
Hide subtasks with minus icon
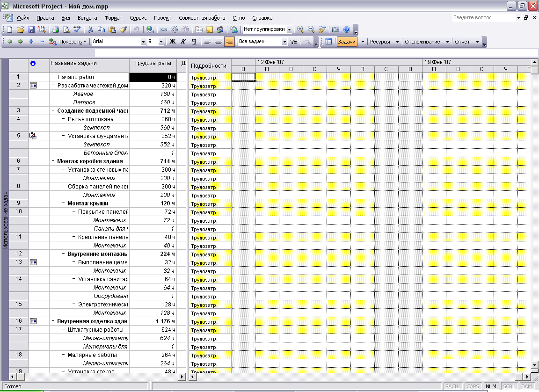(42, 42)
